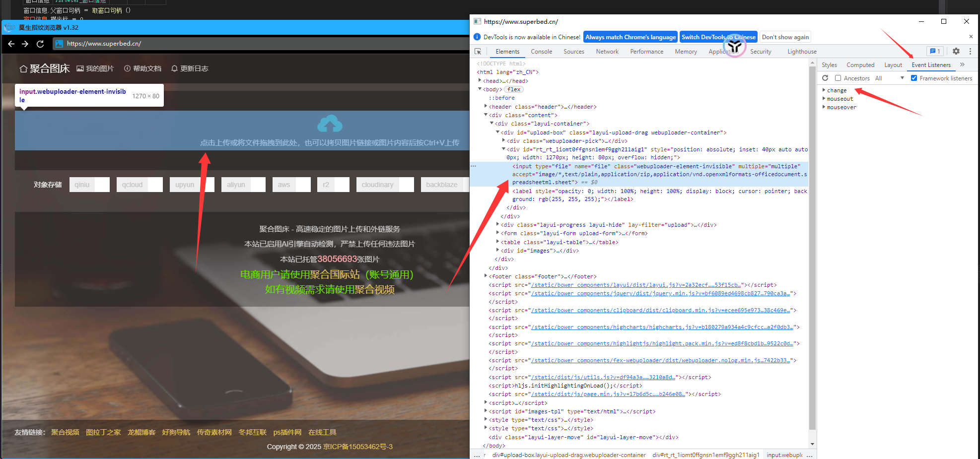The height and width of the screenshot is (459, 980).
Task: Open 我的图片 navigation link
Action: 95,68
